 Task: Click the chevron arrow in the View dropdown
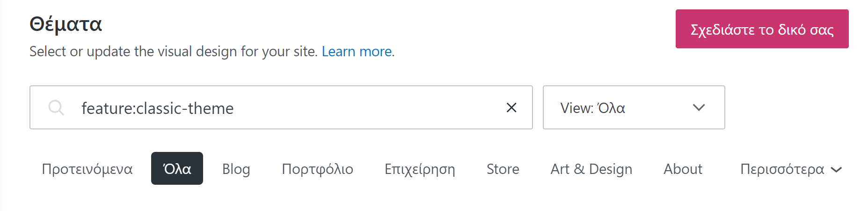pyautogui.click(x=699, y=108)
